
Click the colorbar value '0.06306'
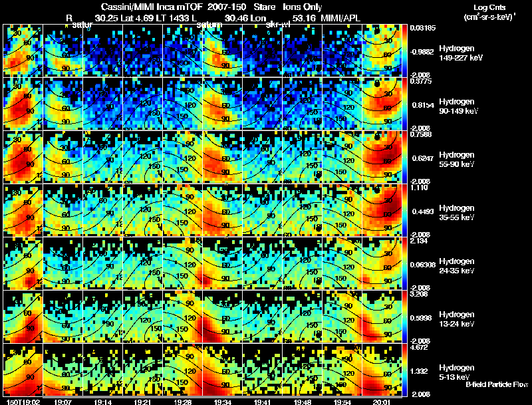coord(422,265)
